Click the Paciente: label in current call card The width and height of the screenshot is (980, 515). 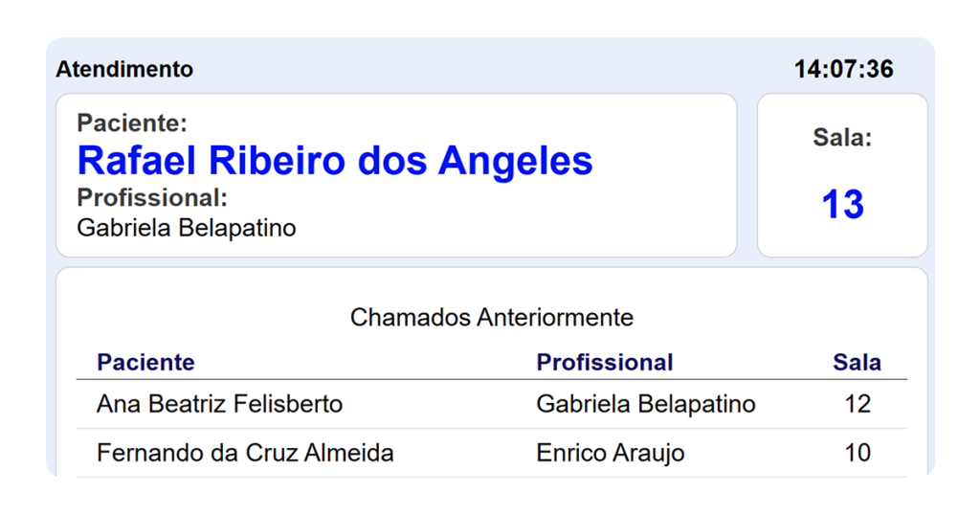click(132, 123)
